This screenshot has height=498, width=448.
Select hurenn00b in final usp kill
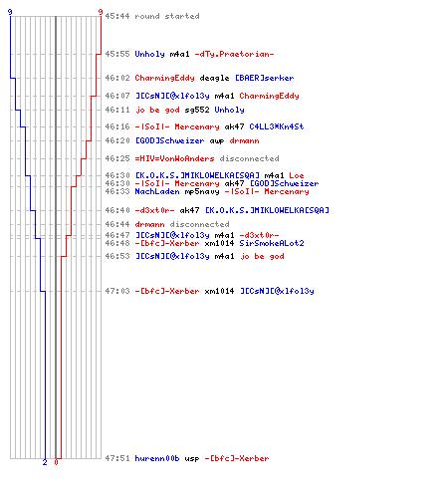point(157,458)
